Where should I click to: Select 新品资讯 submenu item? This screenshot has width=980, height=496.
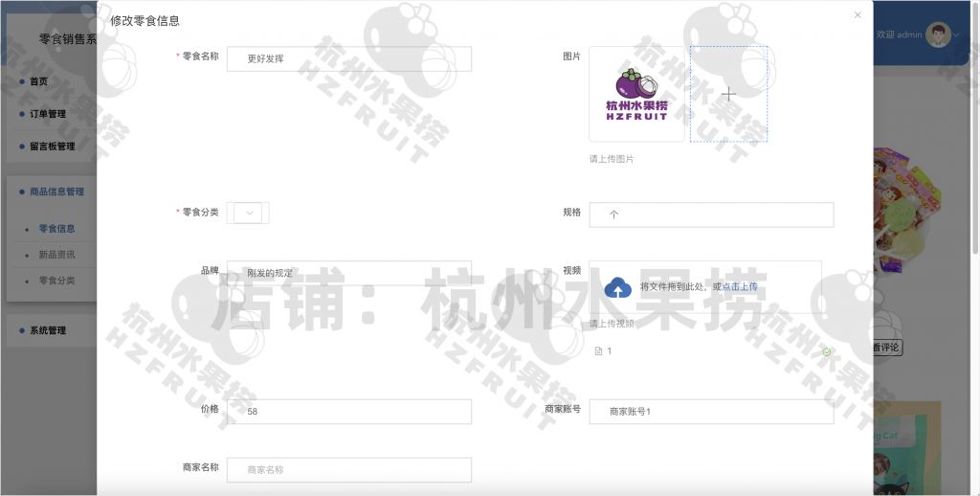click(x=56, y=255)
